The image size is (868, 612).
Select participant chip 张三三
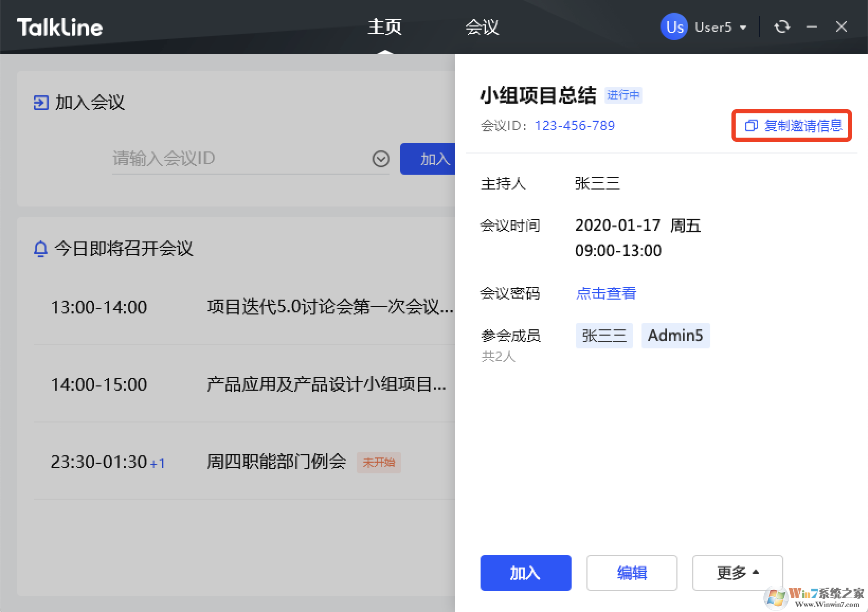603,335
